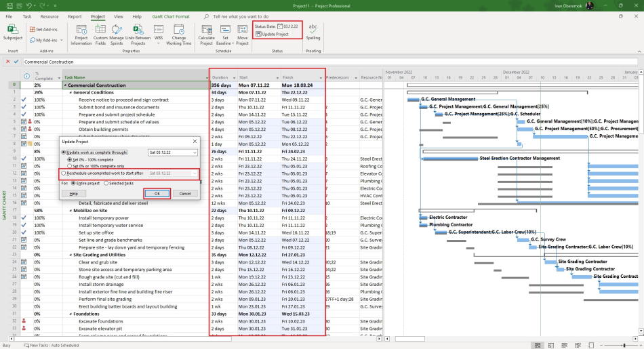Switch to Gantt Chart view in status bar
The image size is (644, 349).
537,346
